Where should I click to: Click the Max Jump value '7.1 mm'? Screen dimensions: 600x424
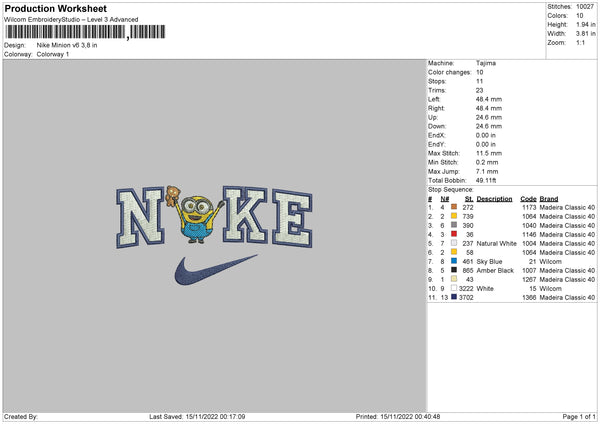(x=487, y=171)
